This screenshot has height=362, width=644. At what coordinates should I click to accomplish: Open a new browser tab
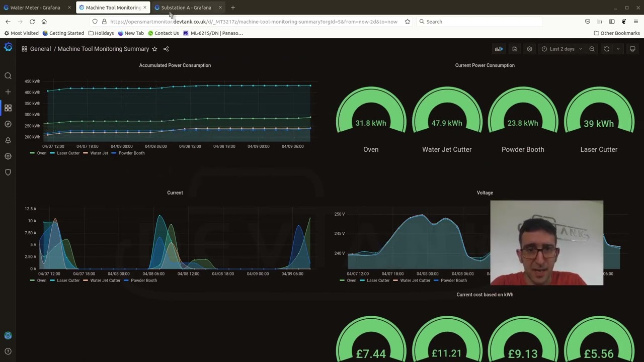click(x=233, y=8)
